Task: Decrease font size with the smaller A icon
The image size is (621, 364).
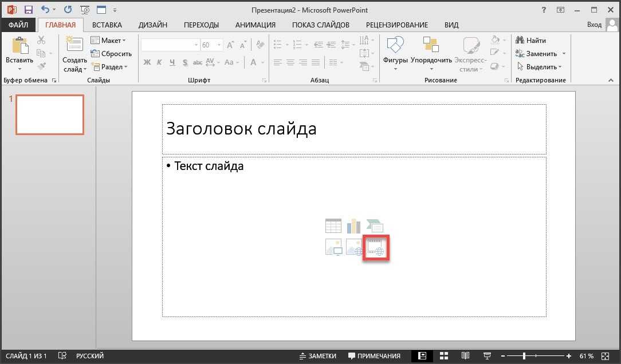Action: (x=243, y=45)
